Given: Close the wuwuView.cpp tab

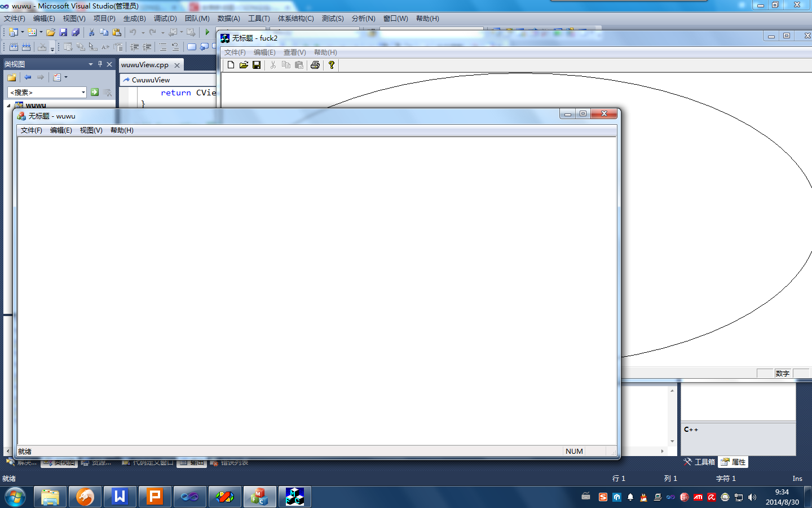Looking at the screenshot, I should pyautogui.click(x=177, y=65).
